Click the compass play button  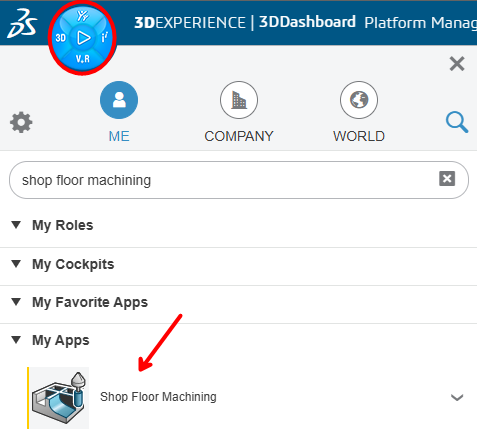83,38
